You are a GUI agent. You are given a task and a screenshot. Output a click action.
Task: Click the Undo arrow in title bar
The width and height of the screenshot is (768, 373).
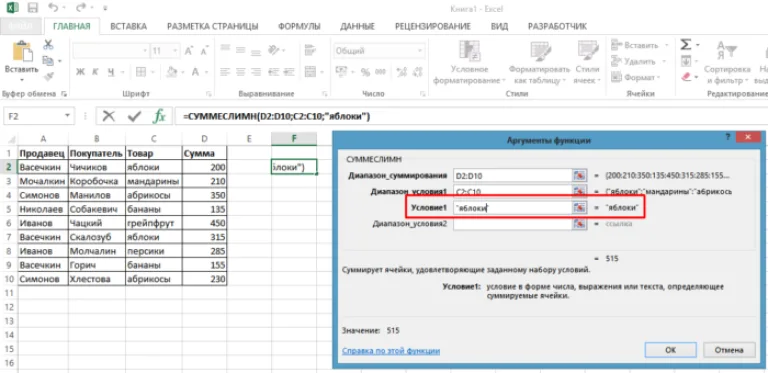click(x=54, y=8)
